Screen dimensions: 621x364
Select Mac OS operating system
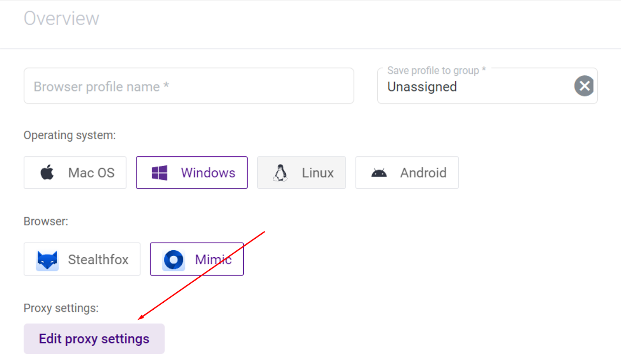[x=75, y=173]
